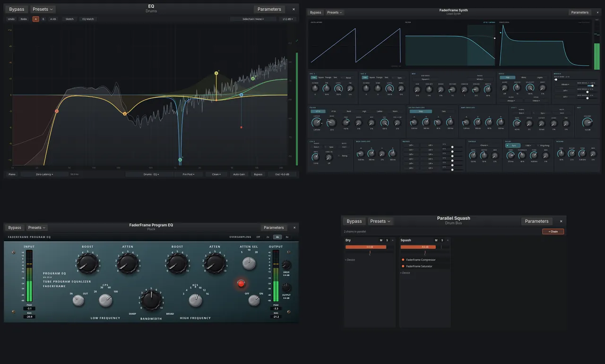Click the Reverb Size knob in the synth

coord(561,153)
